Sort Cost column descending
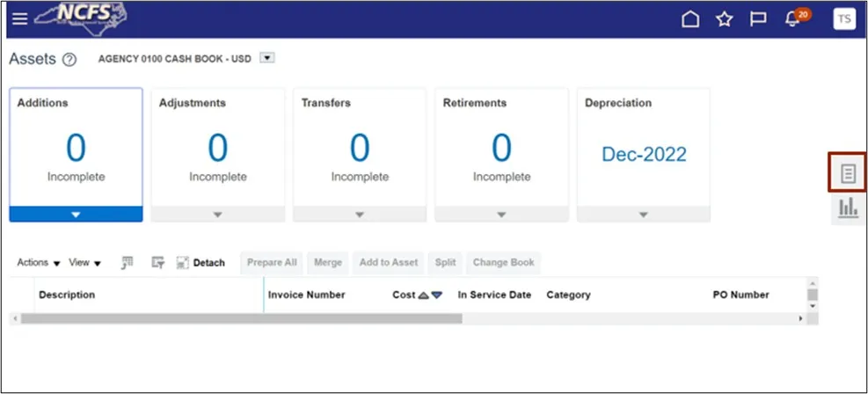 point(437,295)
